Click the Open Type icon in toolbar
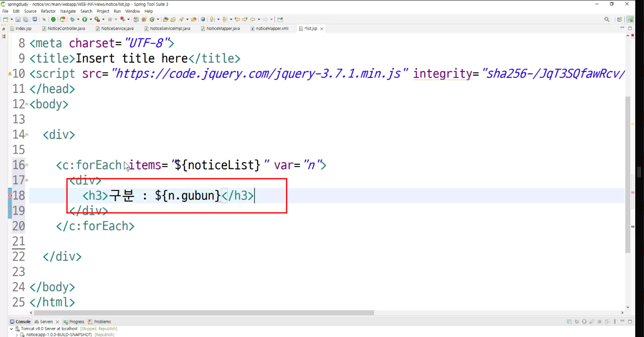644x337 pixels. point(166,19)
